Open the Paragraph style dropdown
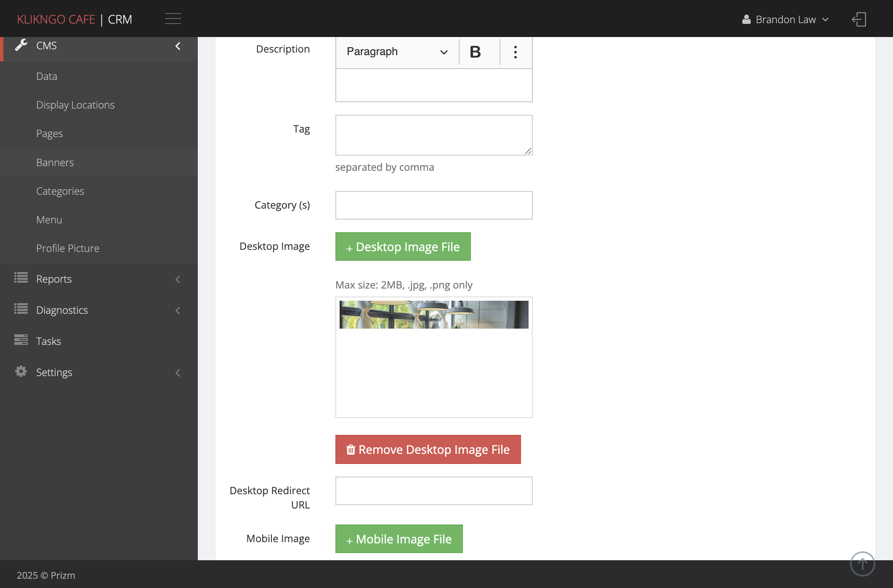 coord(397,52)
